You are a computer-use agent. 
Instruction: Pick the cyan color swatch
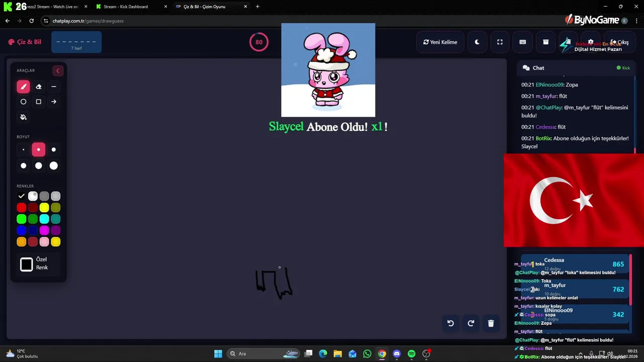pyautogui.click(x=44, y=219)
